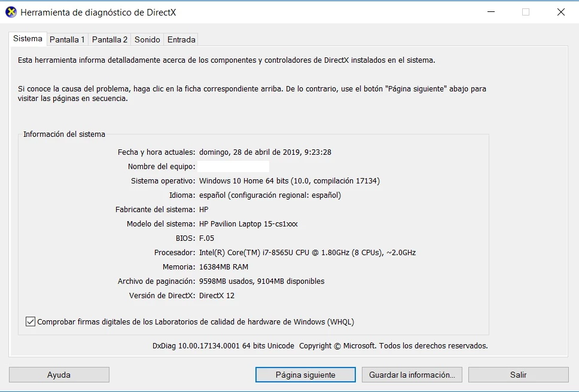Open the Pantalla 1 tab
Screen dimensions: 579x392
67,39
